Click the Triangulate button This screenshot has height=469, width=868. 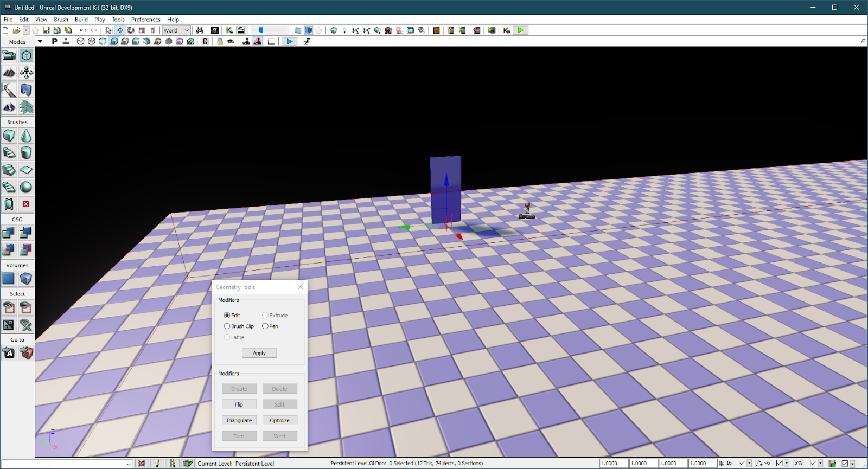(239, 420)
